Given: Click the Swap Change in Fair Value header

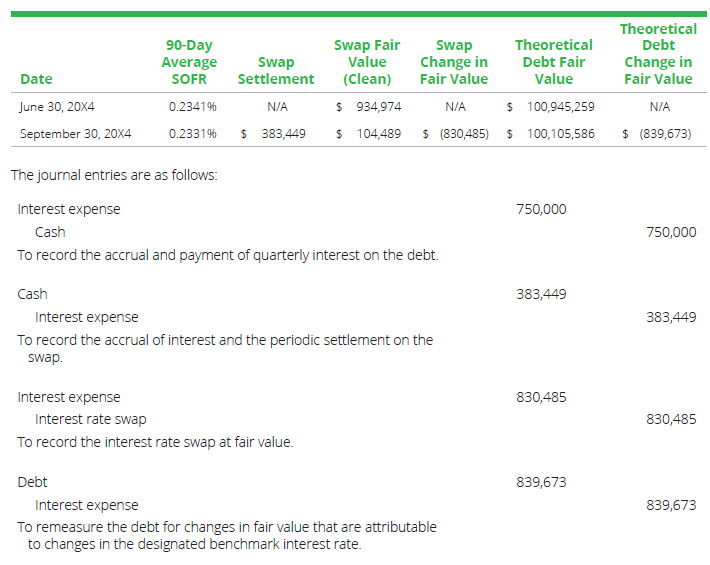Looking at the screenshot, I should (x=454, y=62).
